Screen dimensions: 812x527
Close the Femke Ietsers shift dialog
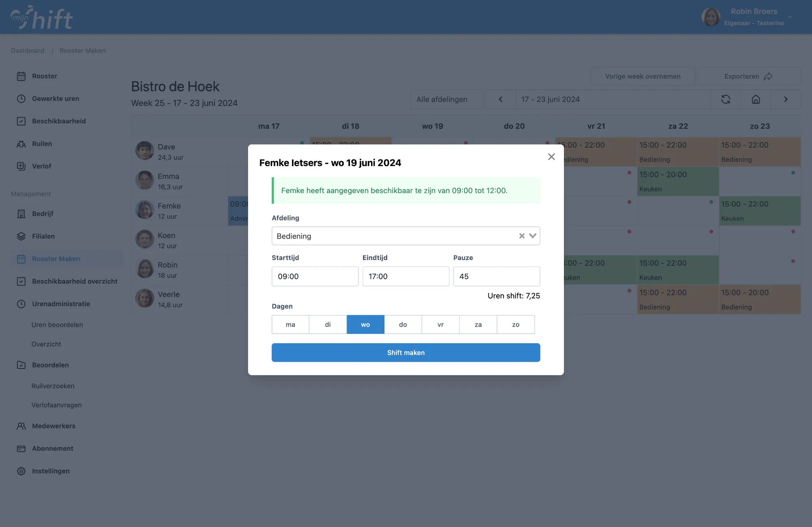551,157
